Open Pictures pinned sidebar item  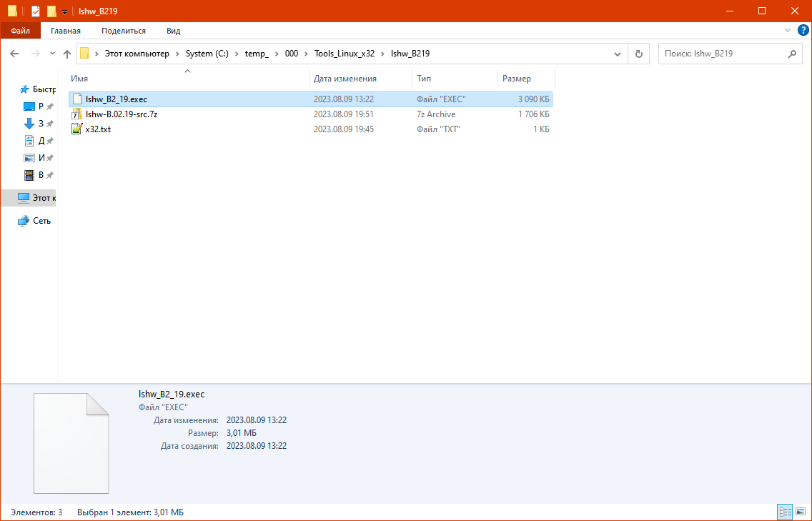click(x=37, y=157)
